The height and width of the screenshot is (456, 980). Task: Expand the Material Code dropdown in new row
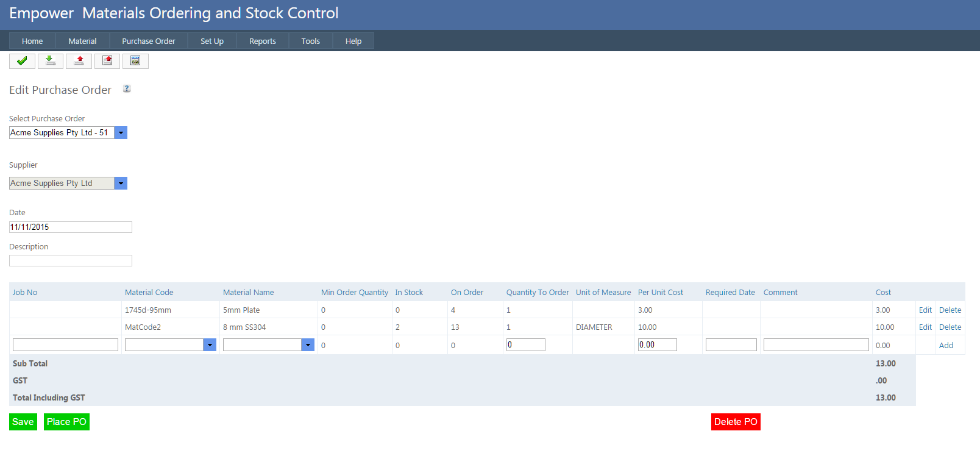pyautogui.click(x=210, y=345)
